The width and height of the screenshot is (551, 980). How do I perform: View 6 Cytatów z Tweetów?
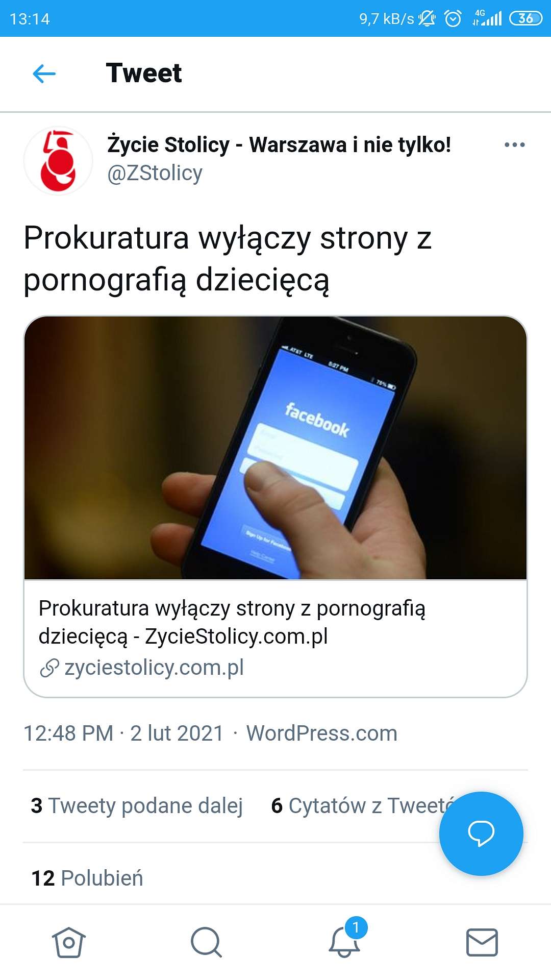click(362, 806)
